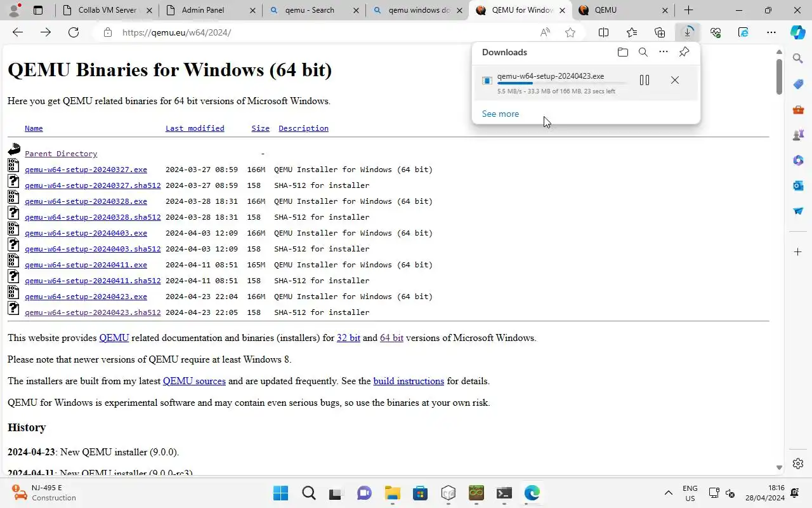Add a sidebar app with plus icon
This screenshot has width=812, height=508.
798,252
